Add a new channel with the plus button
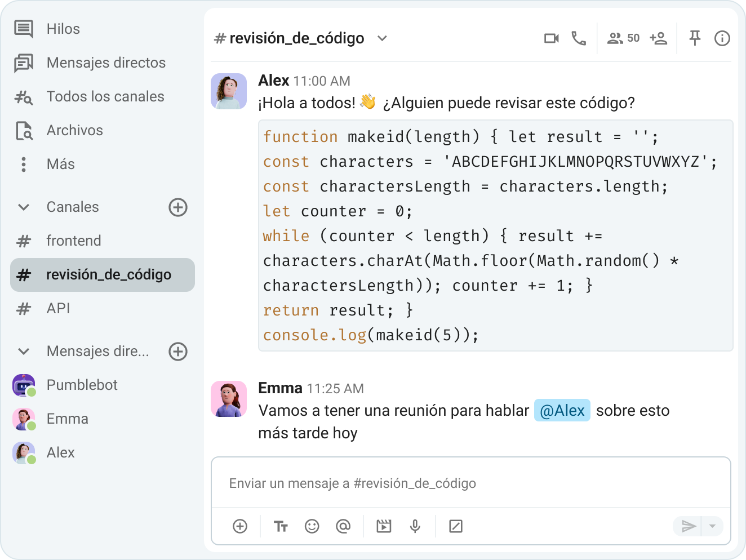The height and width of the screenshot is (560, 746). (178, 207)
